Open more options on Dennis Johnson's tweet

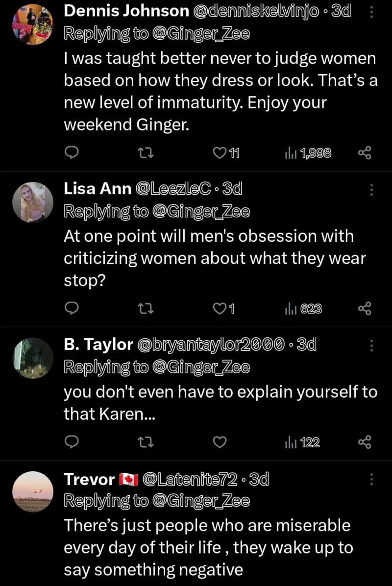[371, 12]
